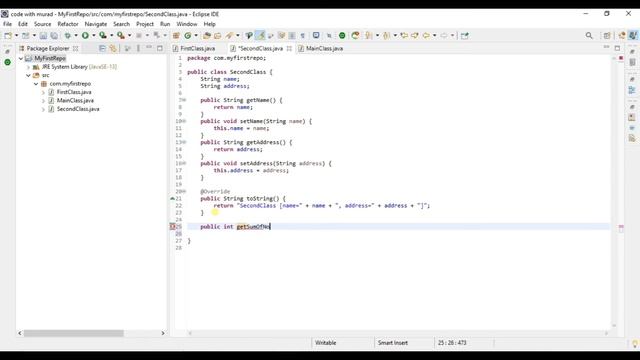Open the File menu
Viewport: 640px width, 360px height.
click(7, 24)
